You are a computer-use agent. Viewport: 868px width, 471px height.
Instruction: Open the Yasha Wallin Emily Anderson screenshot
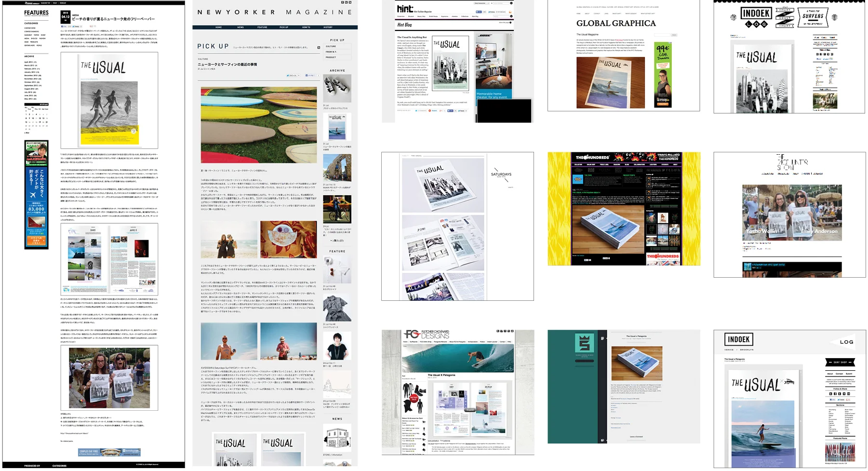click(x=789, y=215)
